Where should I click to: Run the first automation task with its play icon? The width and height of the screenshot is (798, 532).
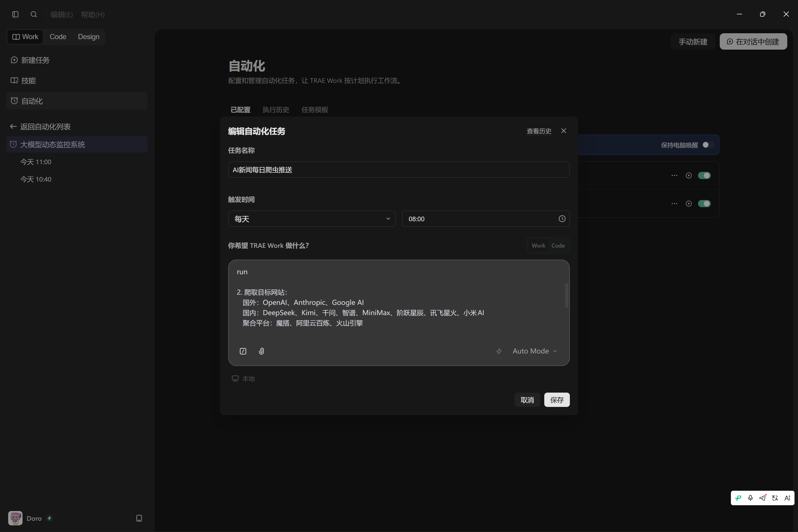click(x=689, y=175)
